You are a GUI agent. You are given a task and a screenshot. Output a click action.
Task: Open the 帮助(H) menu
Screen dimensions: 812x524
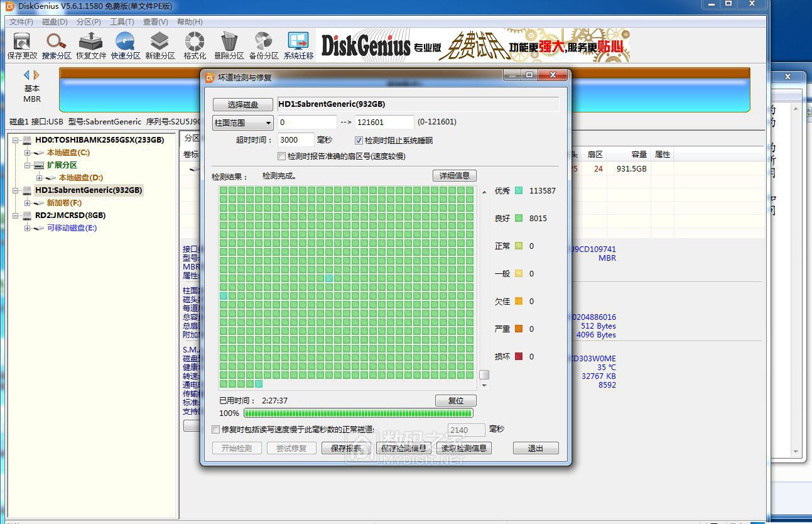tap(190, 21)
